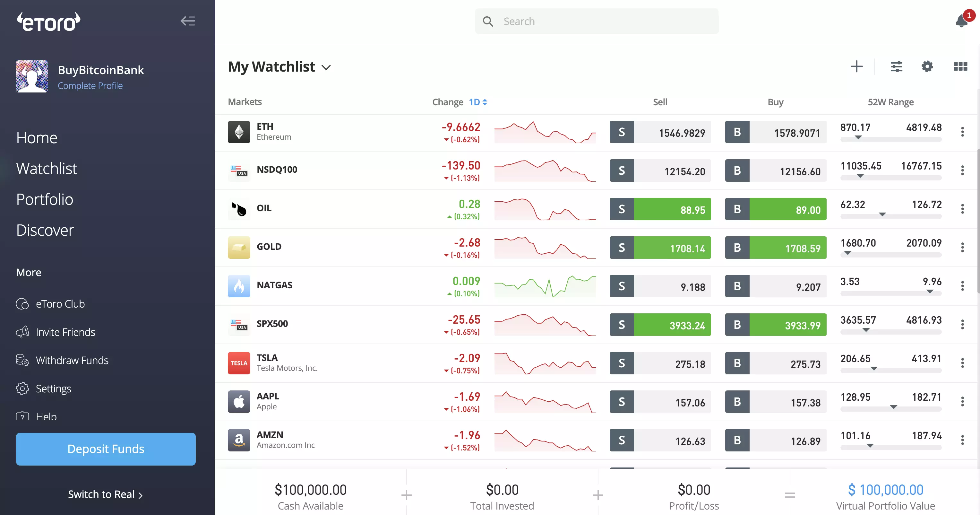Buy NSDQ100 at 12156.60
This screenshot has width=980, height=515.
(x=776, y=170)
